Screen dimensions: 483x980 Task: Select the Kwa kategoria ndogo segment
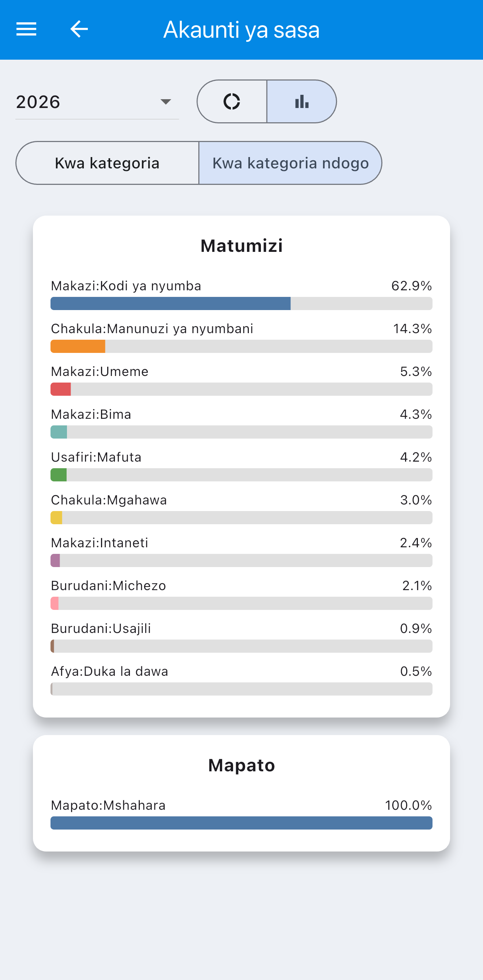tap(290, 163)
